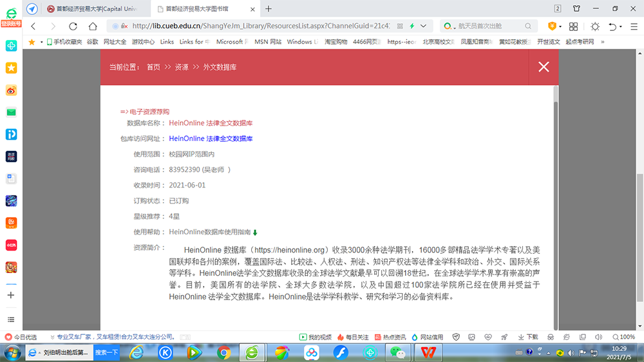644x362 pixels.
Task: Click the QR code icon in address bar
Action: (400, 26)
